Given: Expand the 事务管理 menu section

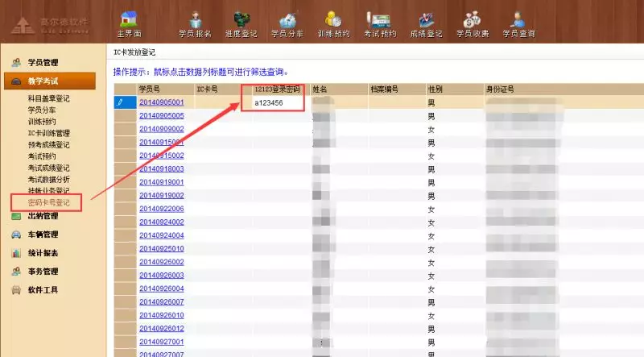Looking at the screenshot, I should click(x=43, y=272).
